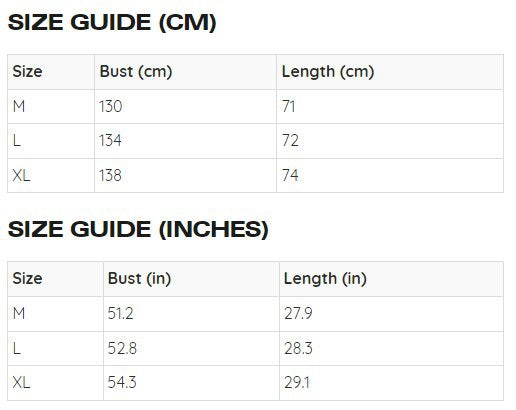The width and height of the screenshot is (516, 410).
Task: Select the 134 bust value cell
Action: coord(185,141)
